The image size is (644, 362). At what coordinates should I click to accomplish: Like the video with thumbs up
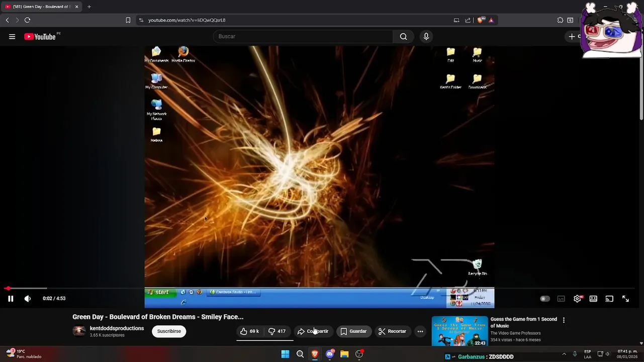click(249, 331)
